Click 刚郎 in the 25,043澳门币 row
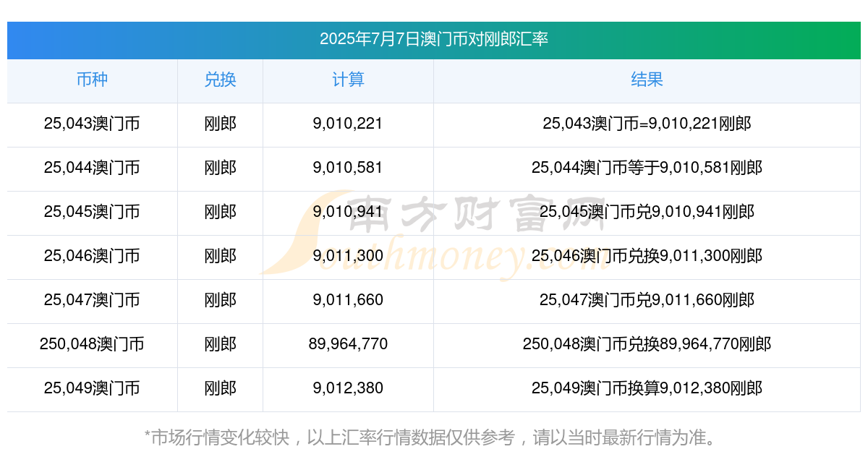The height and width of the screenshot is (470, 868). tap(220, 124)
